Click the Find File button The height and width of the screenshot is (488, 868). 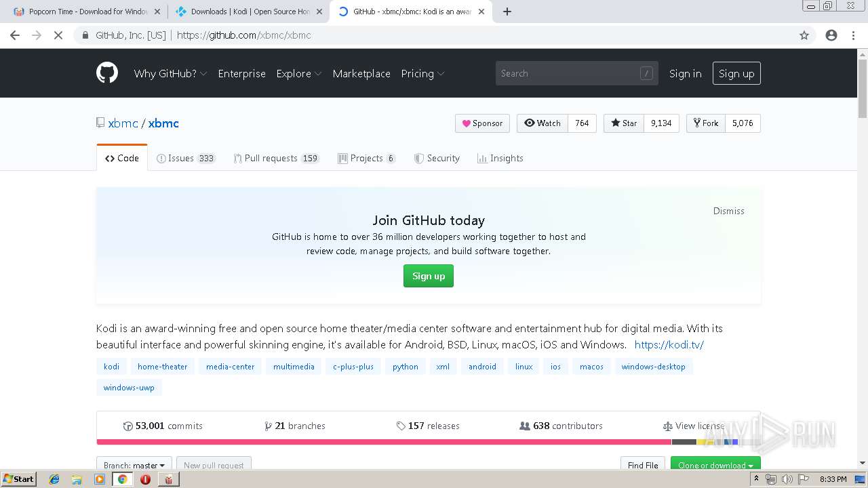[x=643, y=465]
